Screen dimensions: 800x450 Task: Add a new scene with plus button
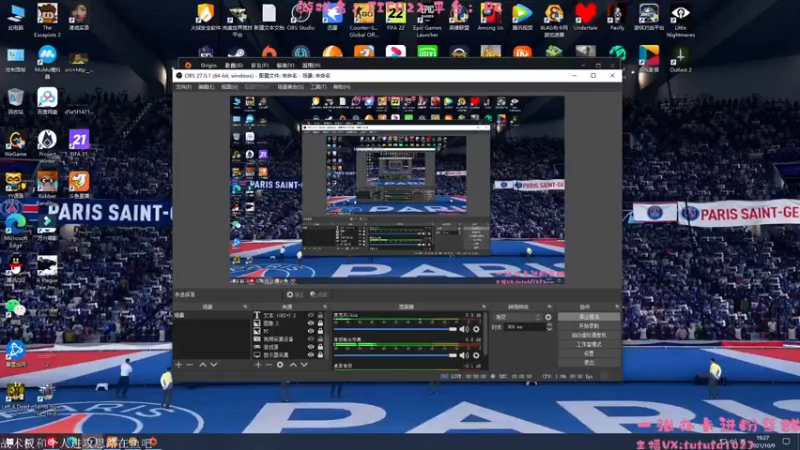pyautogui.click(x=179, y=365)
